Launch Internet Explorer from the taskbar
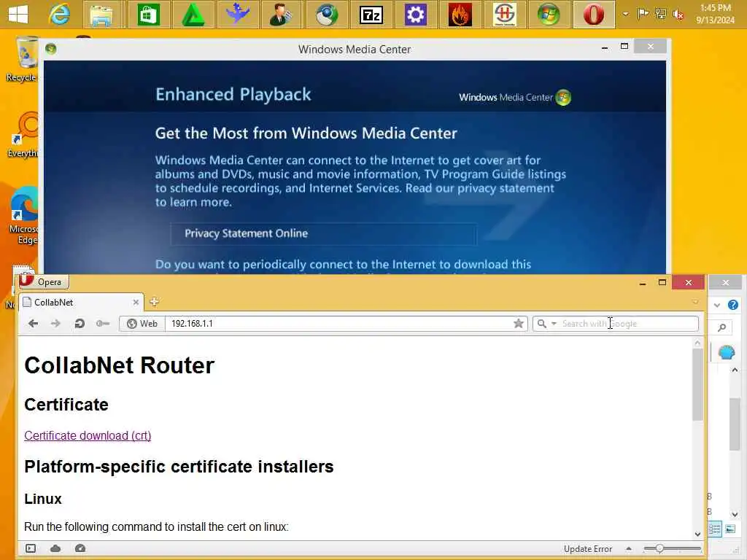 tap(60, 15)
